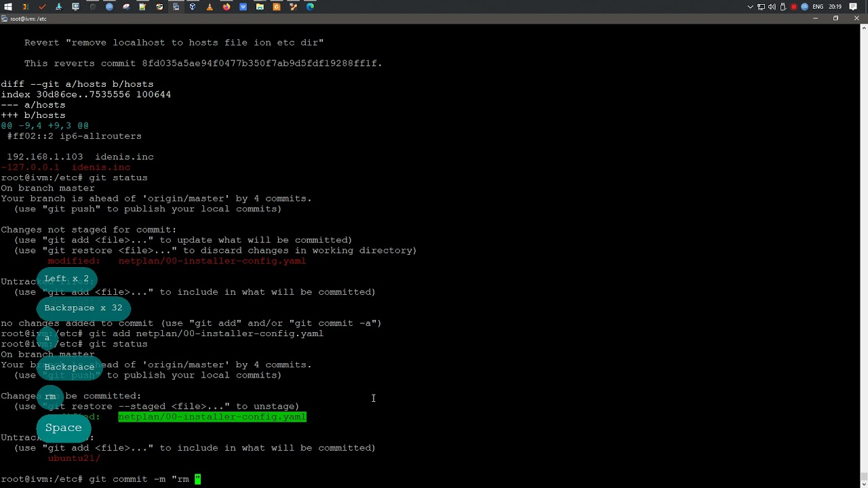Open VirtualBox from the taskbar

pos(193,7)
